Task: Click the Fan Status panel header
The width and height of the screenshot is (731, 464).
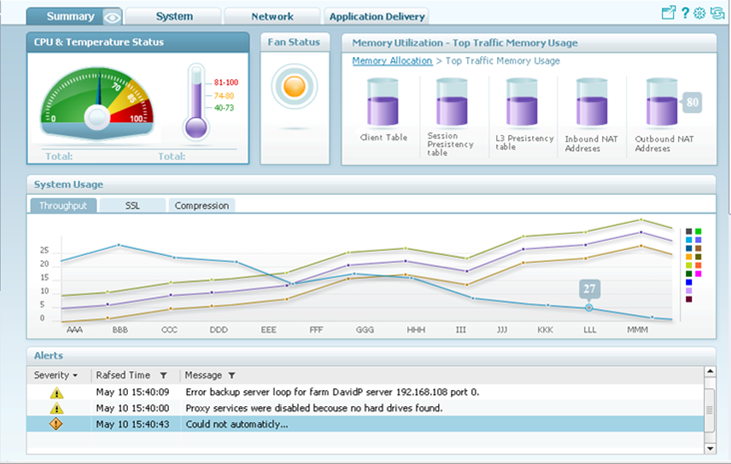Action: point(294,42)
